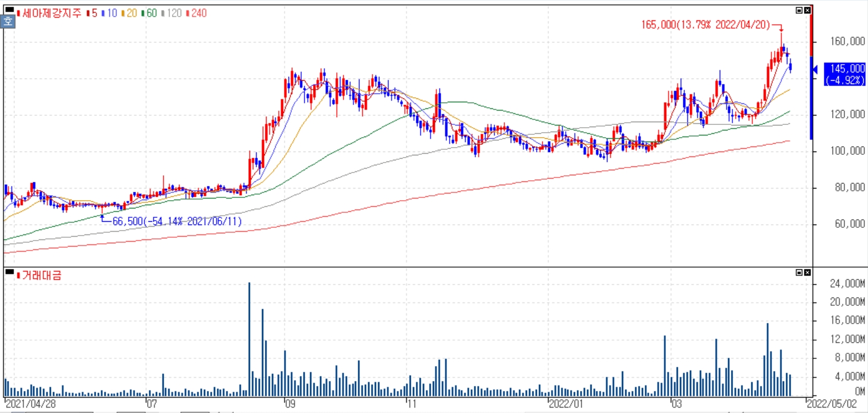Click the 03 month axis label
The width and height of the screenshot is (868, 413).
(677, 404)
